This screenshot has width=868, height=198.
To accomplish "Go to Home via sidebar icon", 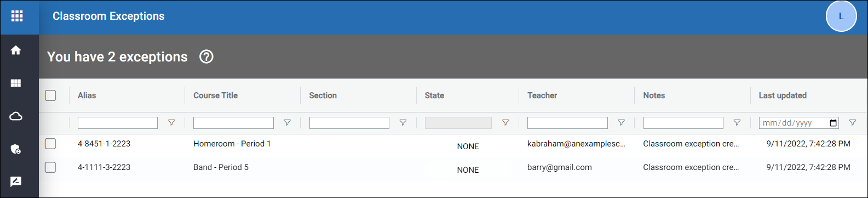I will point(16,50).
